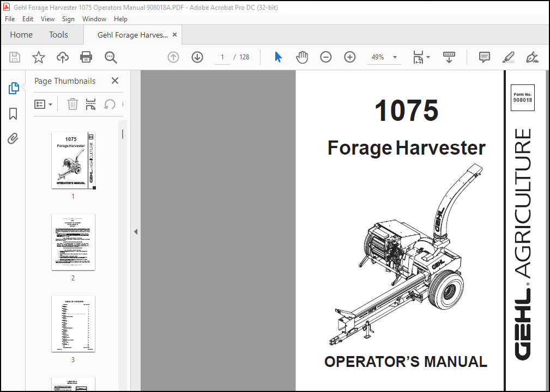Select the highlight text pen tool
The height and width of the screenshot is (392, 550).
click(x=508, y=57)
